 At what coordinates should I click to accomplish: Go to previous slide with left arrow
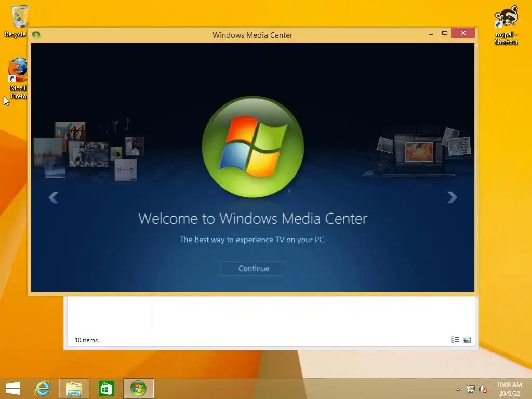point(54,197)
